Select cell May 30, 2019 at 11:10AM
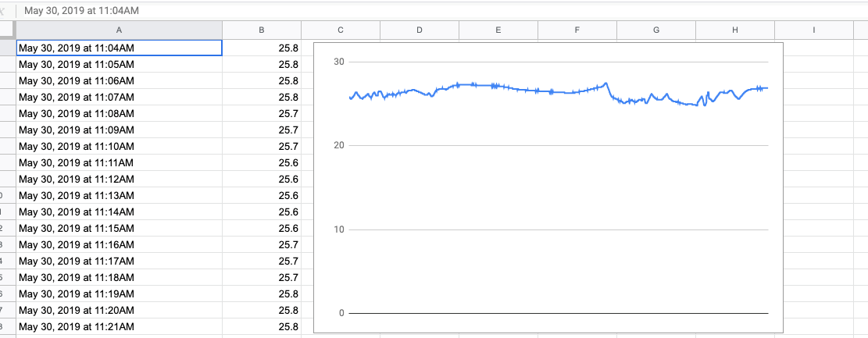868x338 pixels. [119, 147]
